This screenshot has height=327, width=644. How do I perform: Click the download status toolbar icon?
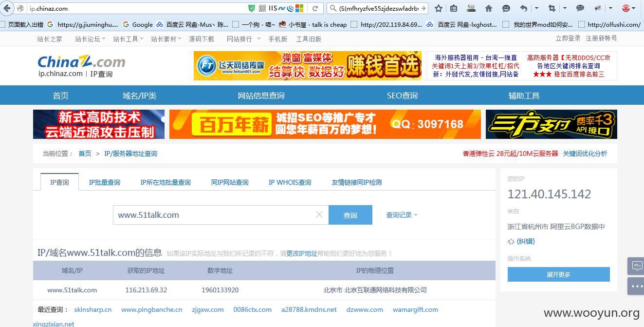pos(471,8)
